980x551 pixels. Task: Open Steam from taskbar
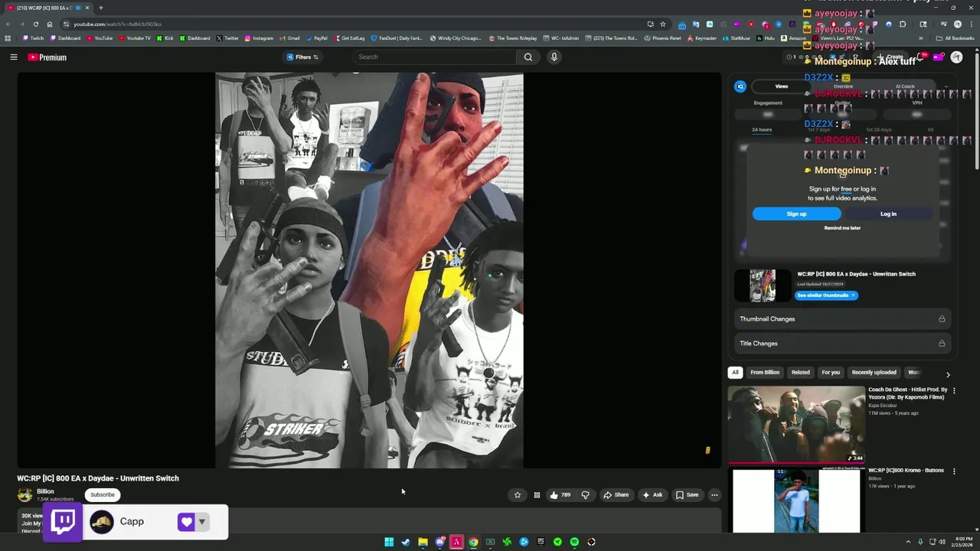pos(406,542)
